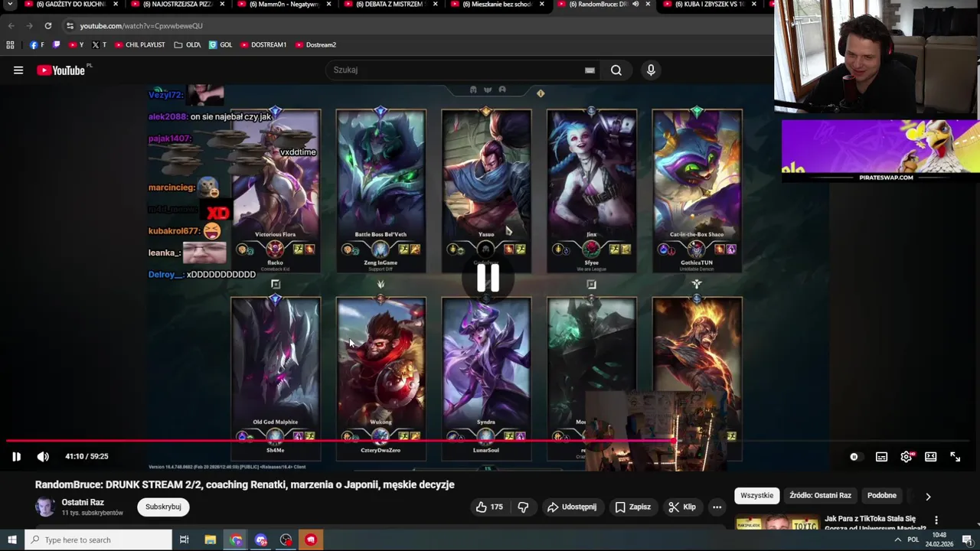Screen dimensions: 980x551
Task: Click the search magnifier button
Action: (x=616, y=70)
